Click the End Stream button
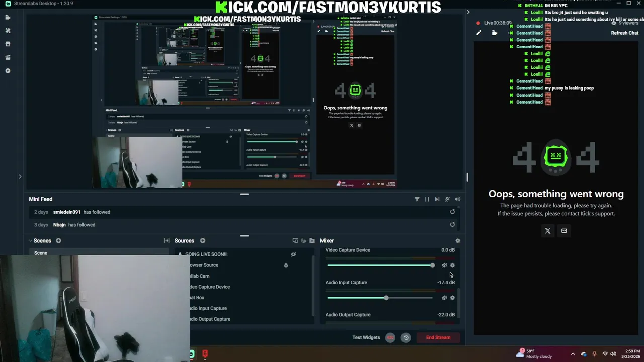The image size is (644, 362). [438, 337]
